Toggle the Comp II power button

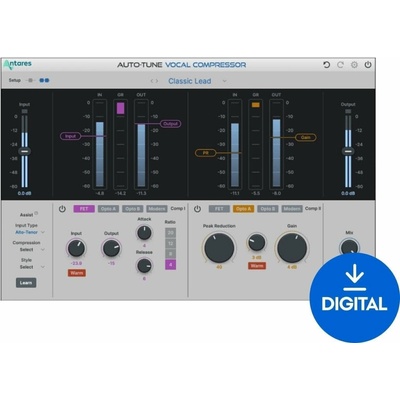point(197,209)
